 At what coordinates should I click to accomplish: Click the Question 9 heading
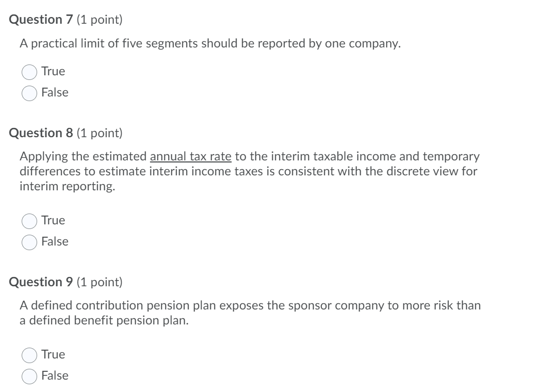pyautogui.click(x=39, y=282)
